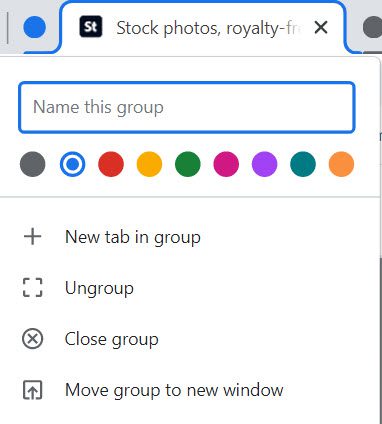The height and width of the screenshot is (424, 382).
Task: Select the Stock photos tab
Action: (202, 27)
